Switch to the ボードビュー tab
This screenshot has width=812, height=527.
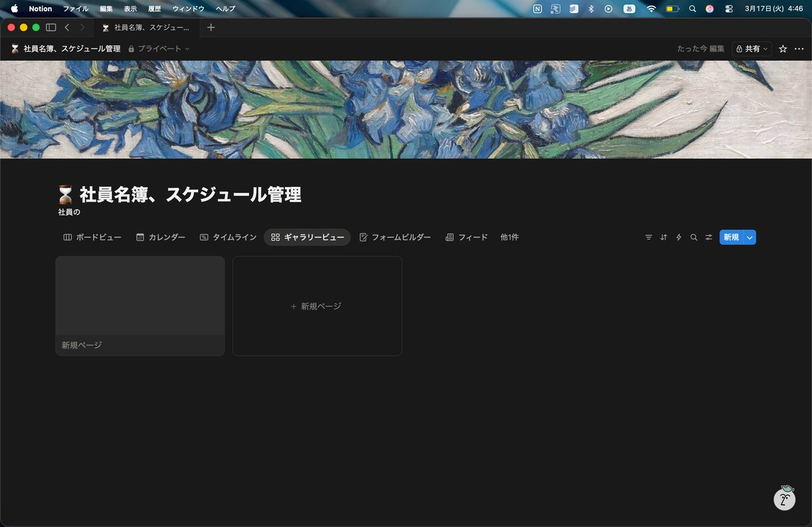click(x=92, y=238)
